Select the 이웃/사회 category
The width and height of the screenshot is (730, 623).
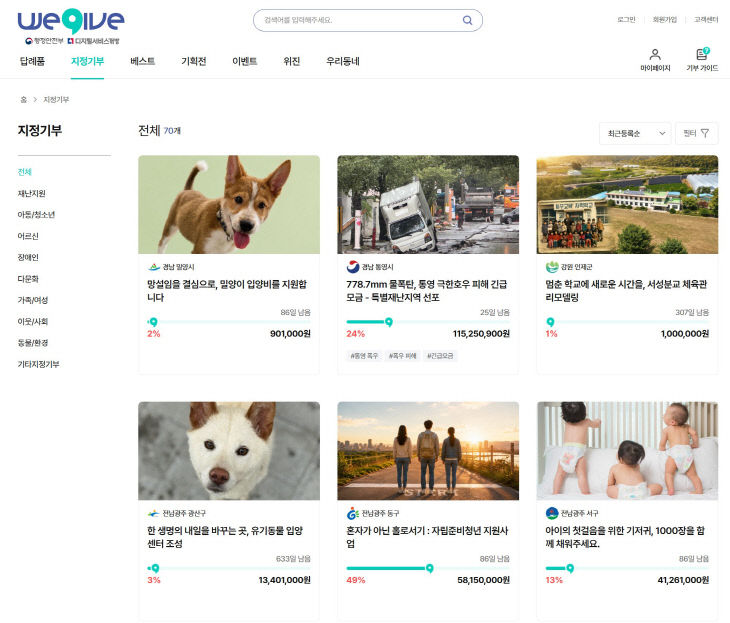point(33,322)
